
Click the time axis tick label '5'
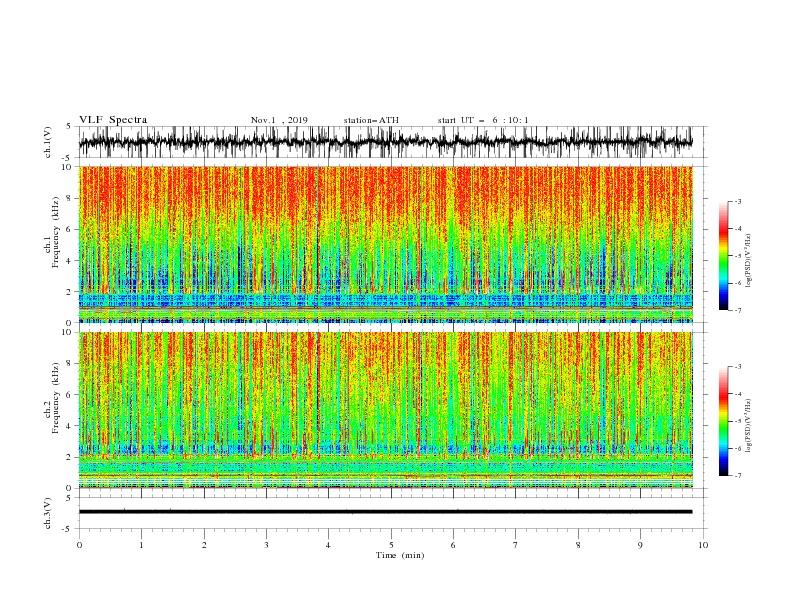pyautogui.click(x=391, y=545)
